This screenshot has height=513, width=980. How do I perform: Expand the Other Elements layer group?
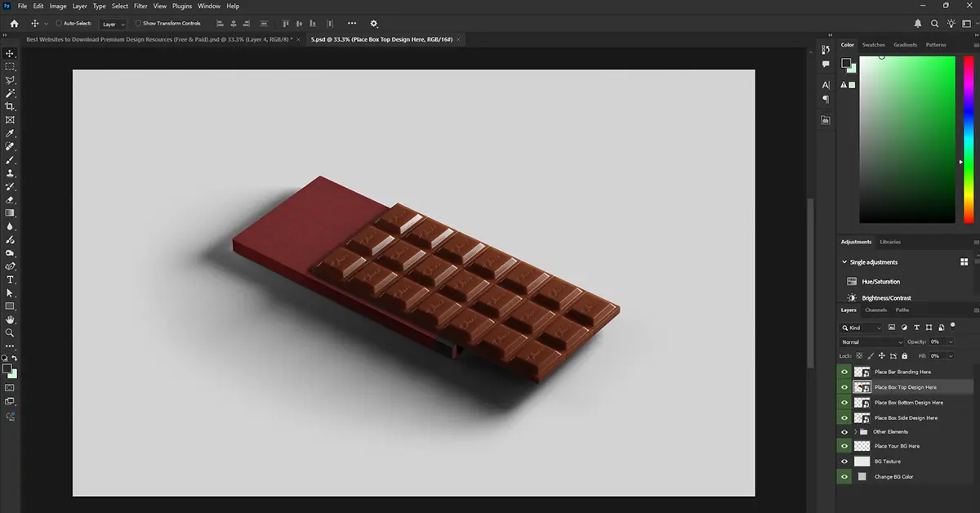[x=855, y=431]
